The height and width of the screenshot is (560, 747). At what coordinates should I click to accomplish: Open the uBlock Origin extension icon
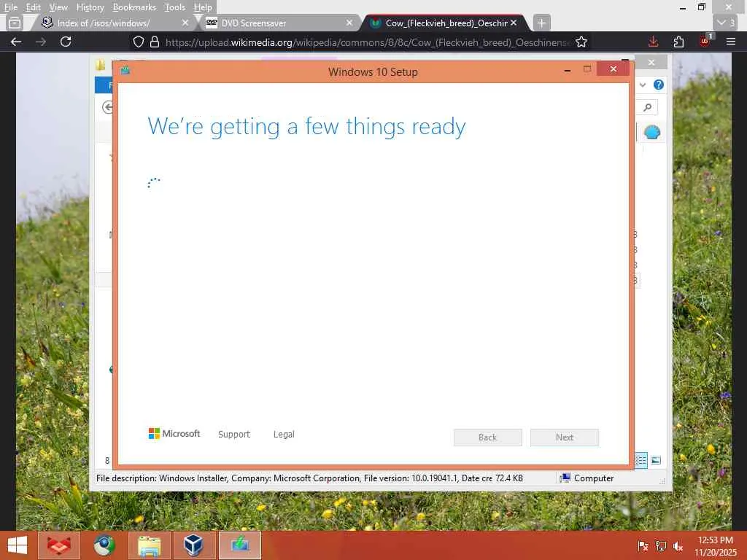(x=705, y=41)
